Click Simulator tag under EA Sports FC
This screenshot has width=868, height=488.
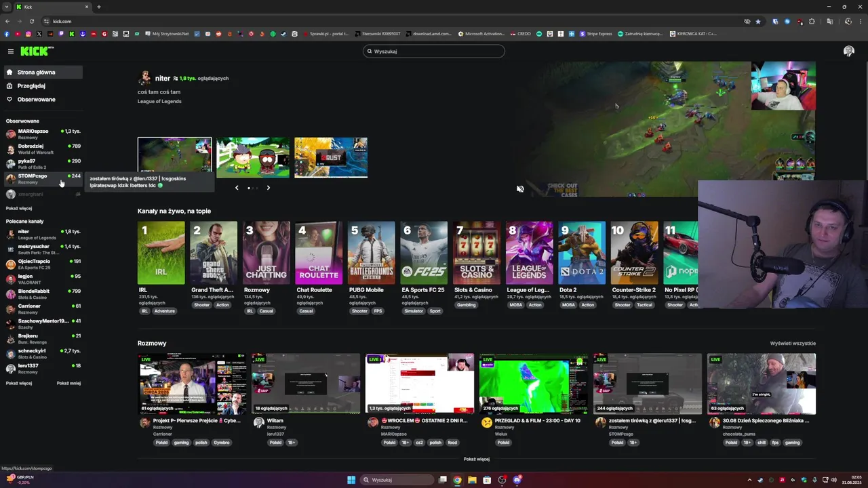tap(414, 311)
